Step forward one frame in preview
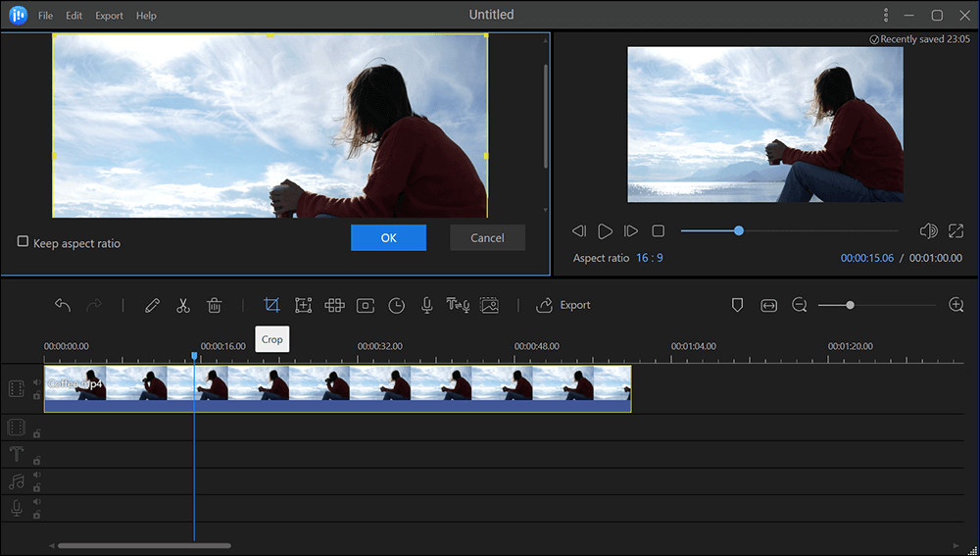This screenshot has width=980, height=556. pos(631,231)
